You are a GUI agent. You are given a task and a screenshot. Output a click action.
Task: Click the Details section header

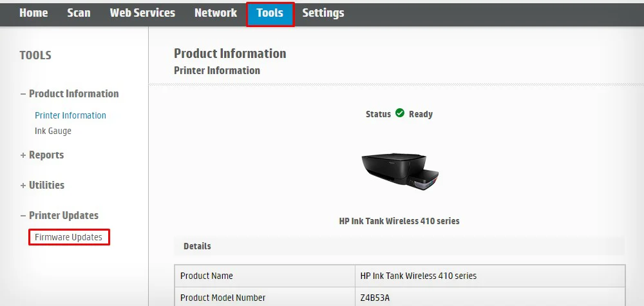pyautogui.click(x=197, y=246)
